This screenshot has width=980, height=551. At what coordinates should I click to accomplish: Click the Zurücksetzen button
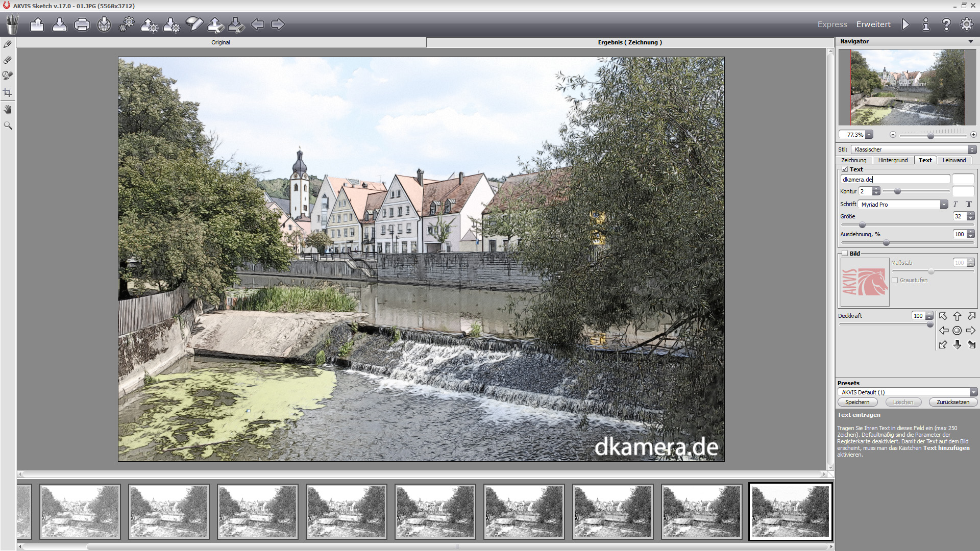pos(952,402)
